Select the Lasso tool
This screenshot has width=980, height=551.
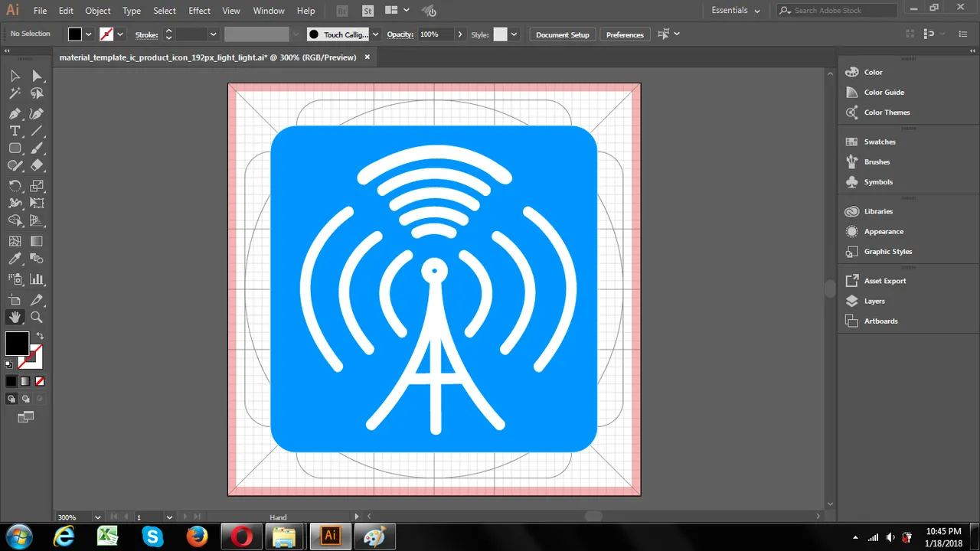click(37, 93)
